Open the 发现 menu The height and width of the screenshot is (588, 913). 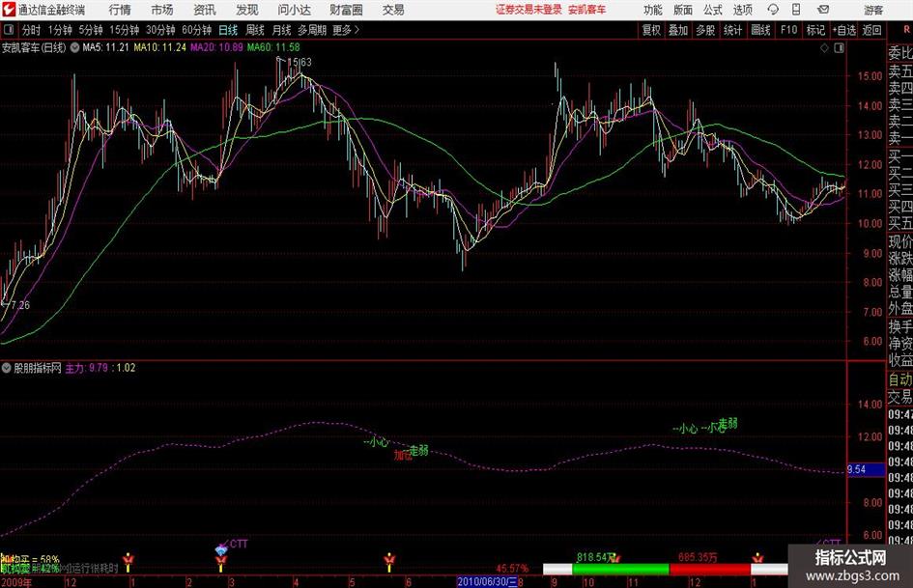247,10
